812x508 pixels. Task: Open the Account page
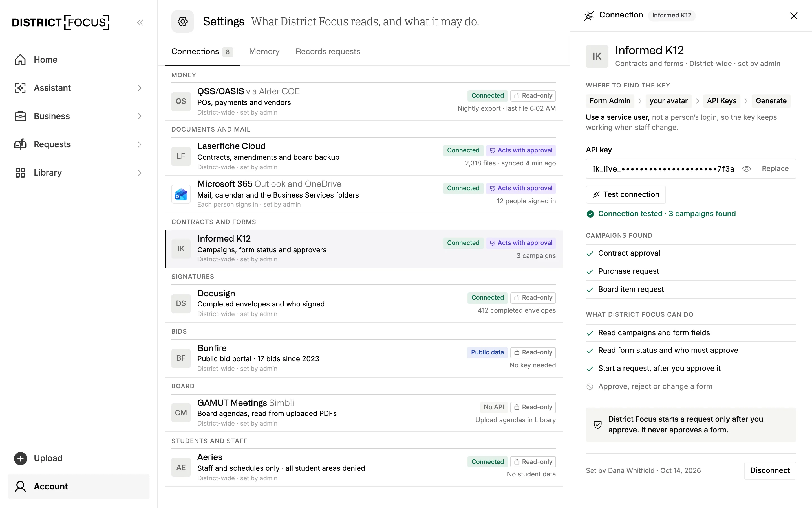78,486
